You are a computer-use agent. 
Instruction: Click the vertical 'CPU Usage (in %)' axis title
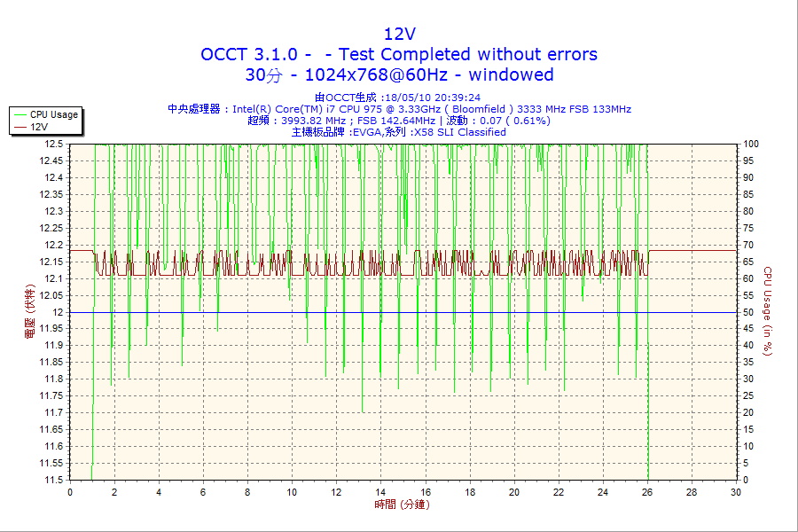pyautogui.click(x=768, y=311)
